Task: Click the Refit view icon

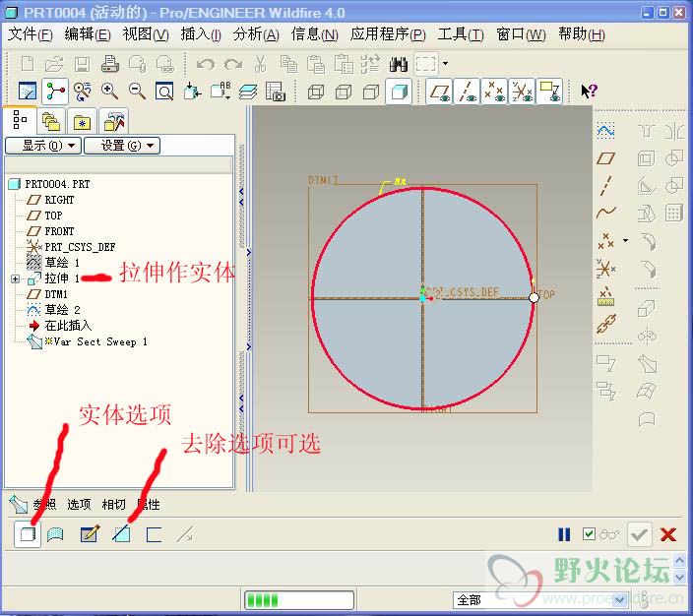Action: coord(164,92)
